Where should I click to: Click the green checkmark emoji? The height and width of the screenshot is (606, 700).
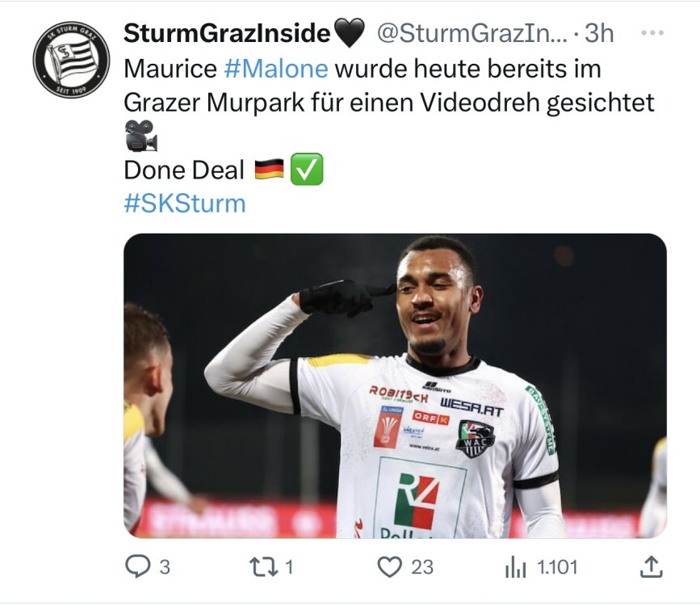point(307,170)
